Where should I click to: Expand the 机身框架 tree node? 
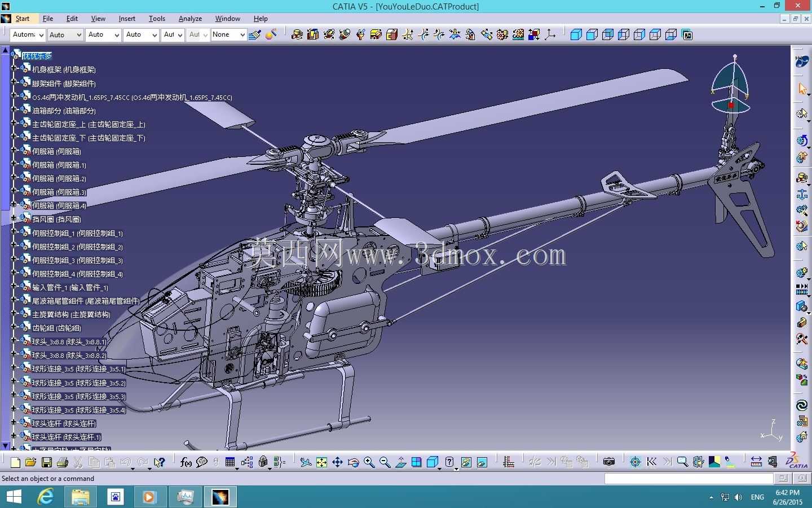click(14, 69)
